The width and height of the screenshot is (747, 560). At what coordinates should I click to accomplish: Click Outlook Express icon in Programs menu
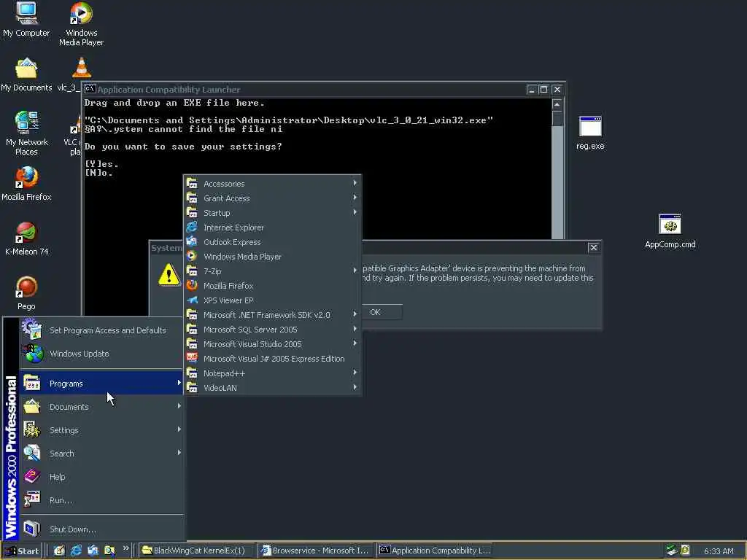point(192,242)
